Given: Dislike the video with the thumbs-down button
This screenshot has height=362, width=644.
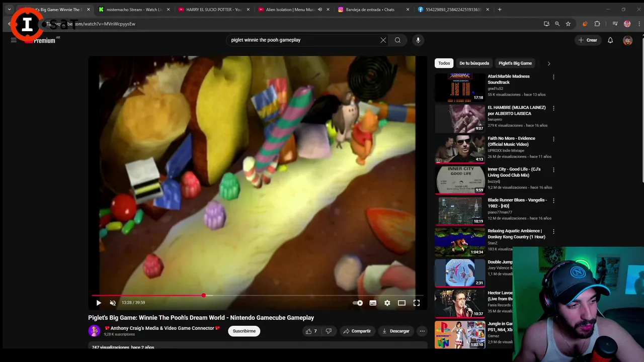Looking at the screenshot, I should 329,331.
